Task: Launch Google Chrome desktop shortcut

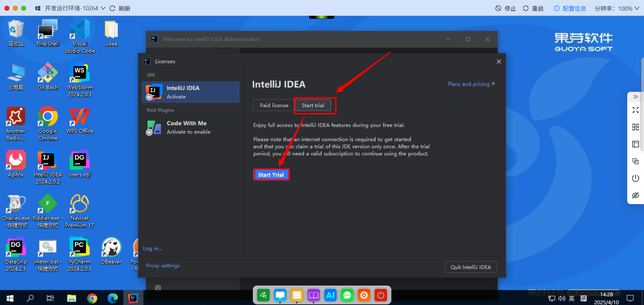Action: (x=48, y=123)
